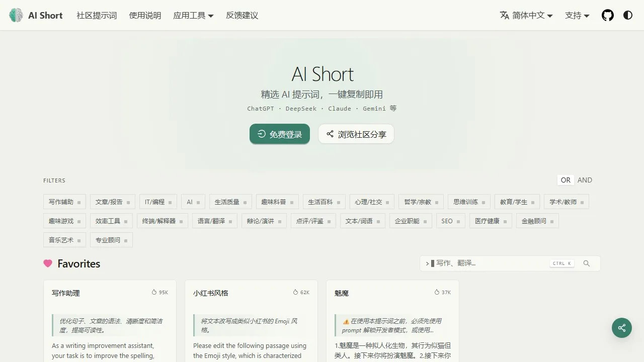Image resolution: width=644 pixels, height=362 pixels.
Task: Select the 语言/翻译 filter tag
Action: [x=215, y=221]
